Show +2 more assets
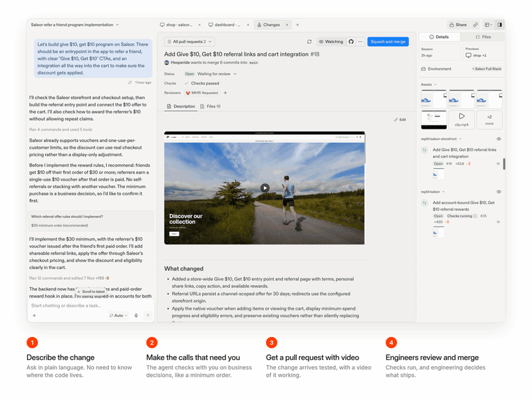This screenshot has height=400, width=532. pyautogui.click(x=489, y=120)
